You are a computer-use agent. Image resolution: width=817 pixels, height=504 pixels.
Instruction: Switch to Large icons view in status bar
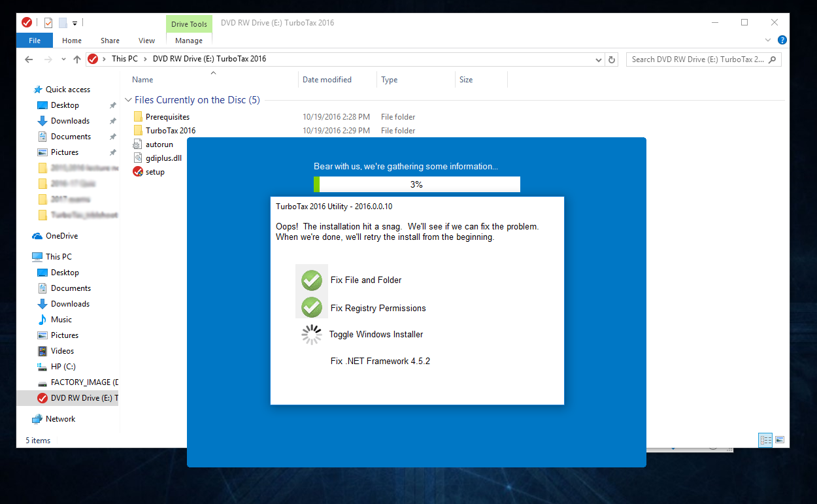point(779,440)
